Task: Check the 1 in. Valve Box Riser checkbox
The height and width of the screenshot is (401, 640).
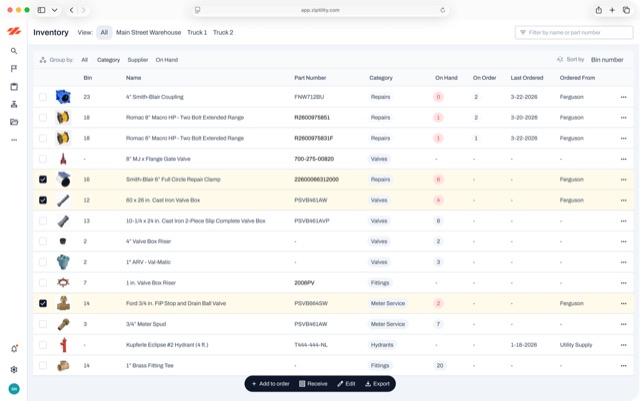Action: [43, 283]
